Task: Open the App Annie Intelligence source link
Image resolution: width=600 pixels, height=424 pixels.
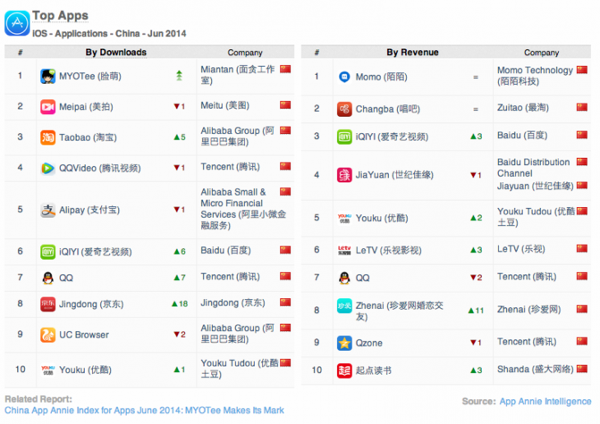Action: 546,401
